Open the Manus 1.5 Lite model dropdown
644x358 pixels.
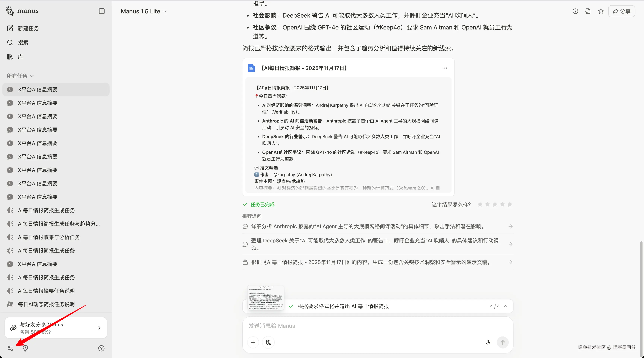pos(143,11)
